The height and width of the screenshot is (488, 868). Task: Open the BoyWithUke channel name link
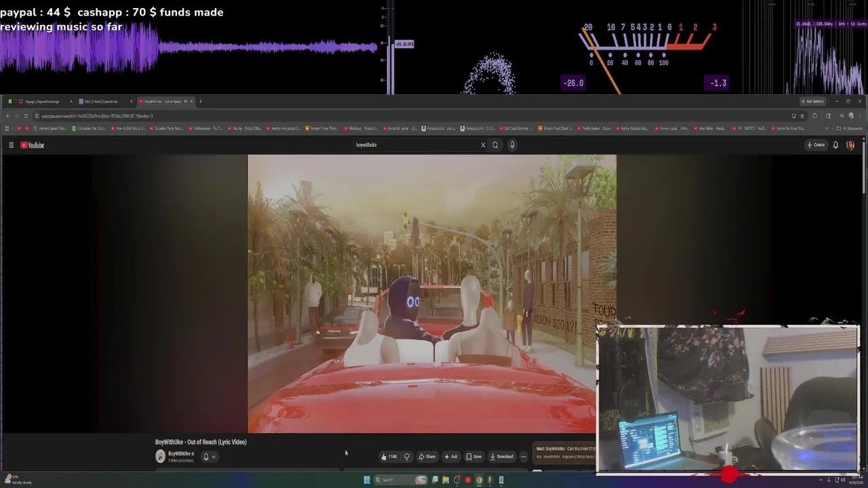(180, 453)
